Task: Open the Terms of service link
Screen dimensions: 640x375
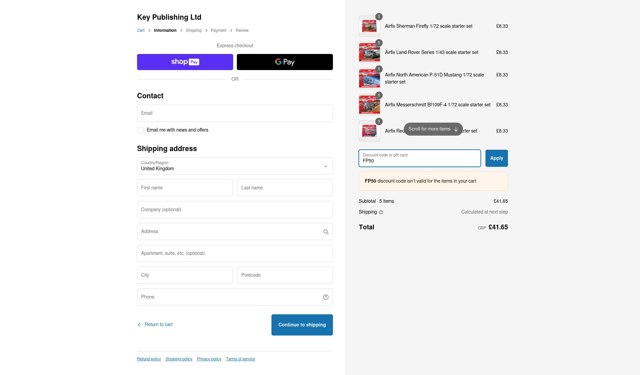Action: click(x=240, y=359)
